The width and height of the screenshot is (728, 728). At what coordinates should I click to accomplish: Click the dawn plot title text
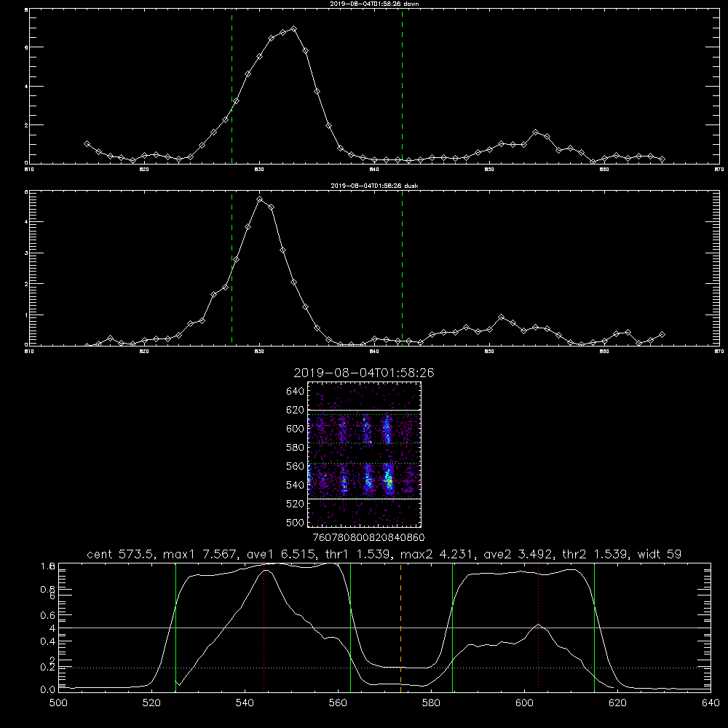pyautogui.click(x=374, y=3)
